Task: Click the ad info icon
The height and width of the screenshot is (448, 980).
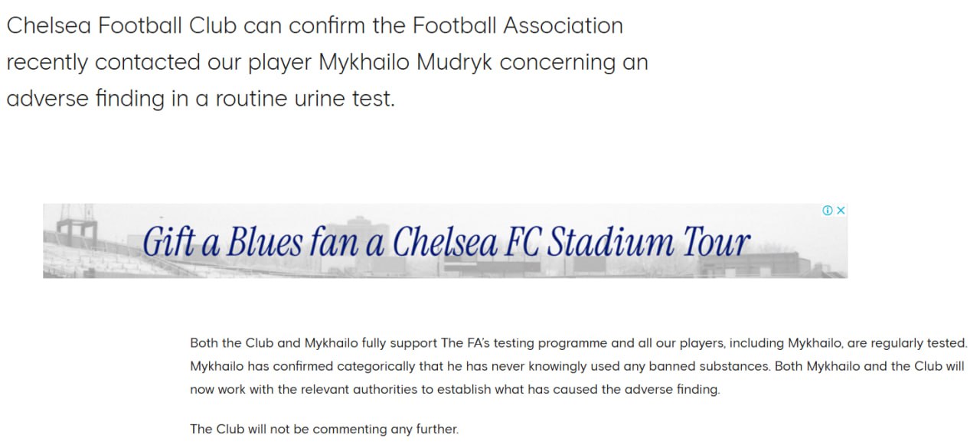Action: [827, 211]
